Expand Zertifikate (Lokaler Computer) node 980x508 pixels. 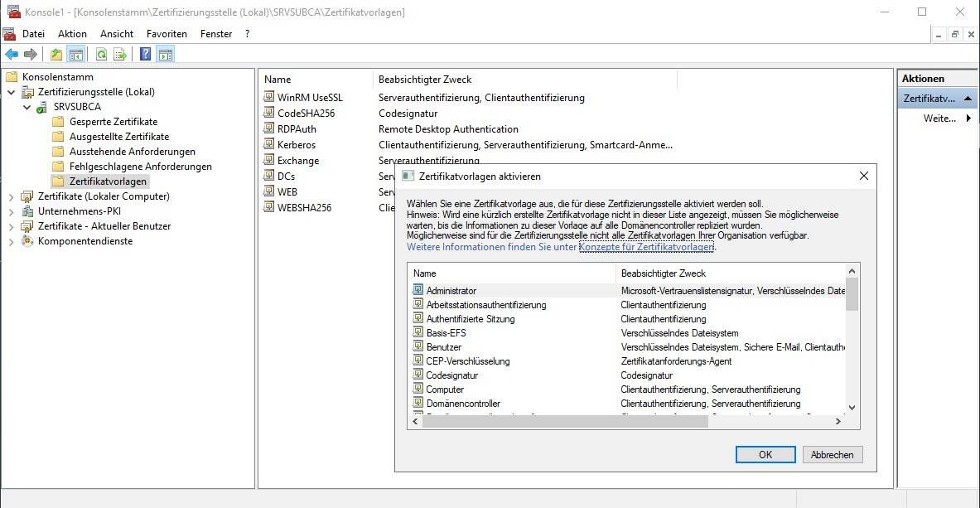11,196
